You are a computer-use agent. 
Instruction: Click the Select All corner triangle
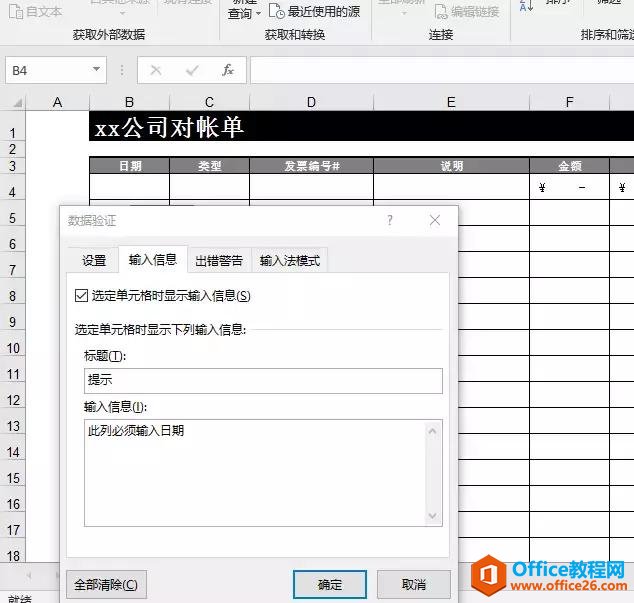point(17,103)
